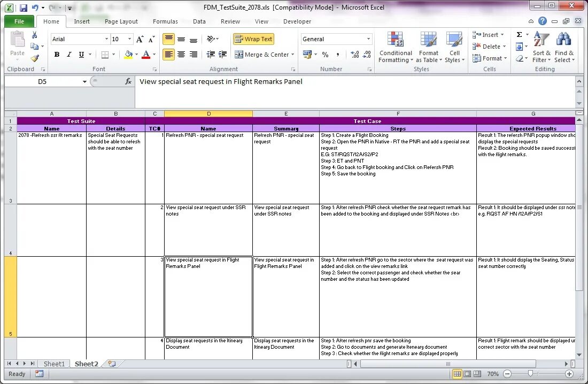Toggle Top Align vertical alignment

click(x=169, y=39)
